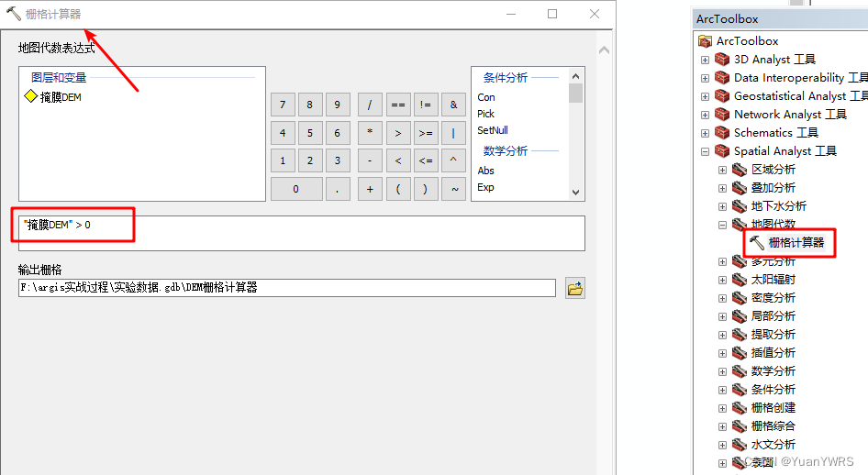
Task: Click the Data Interoperability toolbox icon
Action: (722, 77)
